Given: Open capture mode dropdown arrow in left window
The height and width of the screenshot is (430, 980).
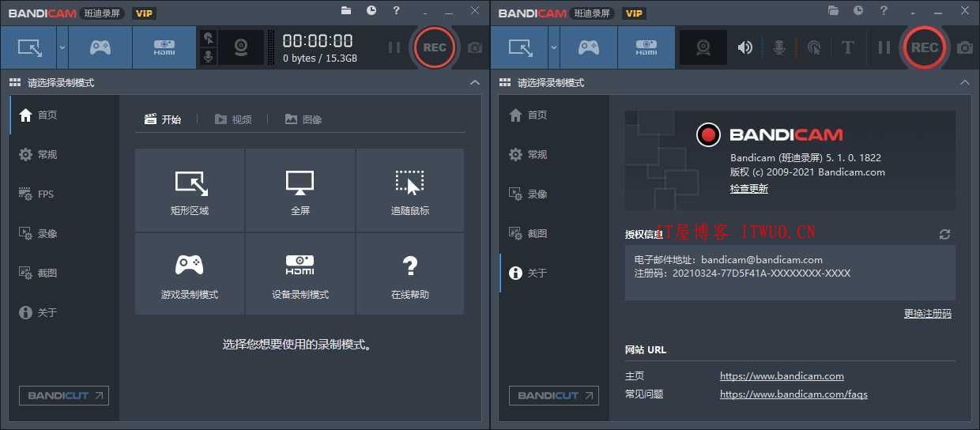Looking at the screenshot, I should 62,47.
